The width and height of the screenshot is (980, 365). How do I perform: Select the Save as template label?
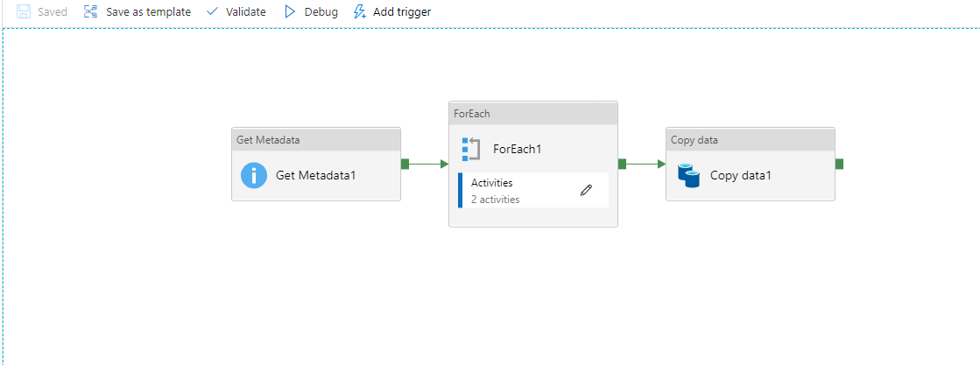[148, 12]
